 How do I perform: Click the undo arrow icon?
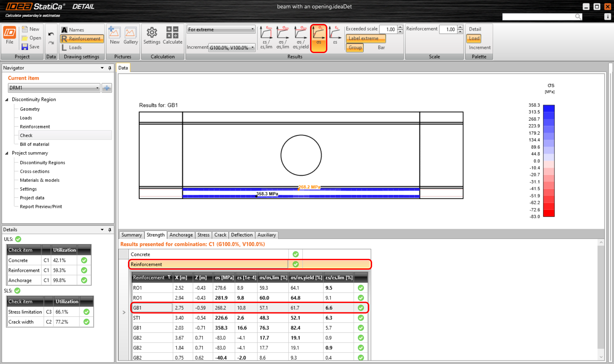tap(51, 34)
